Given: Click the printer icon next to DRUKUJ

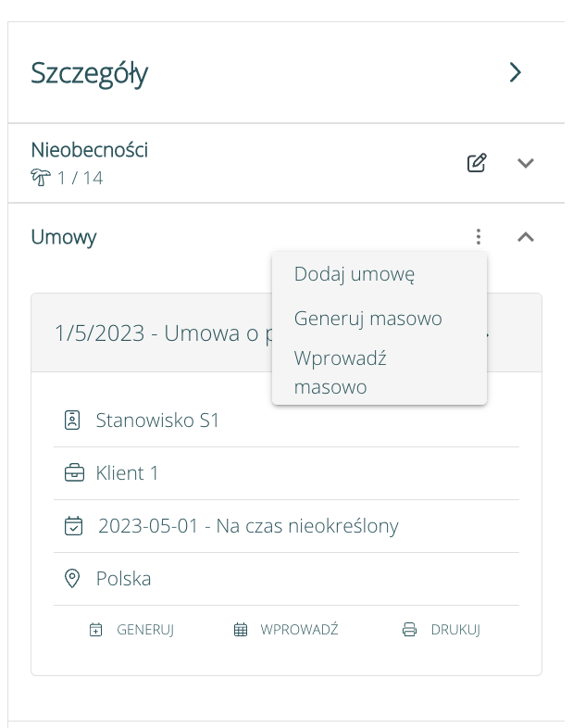Looking at the screenshot, I should coord(410,630).
